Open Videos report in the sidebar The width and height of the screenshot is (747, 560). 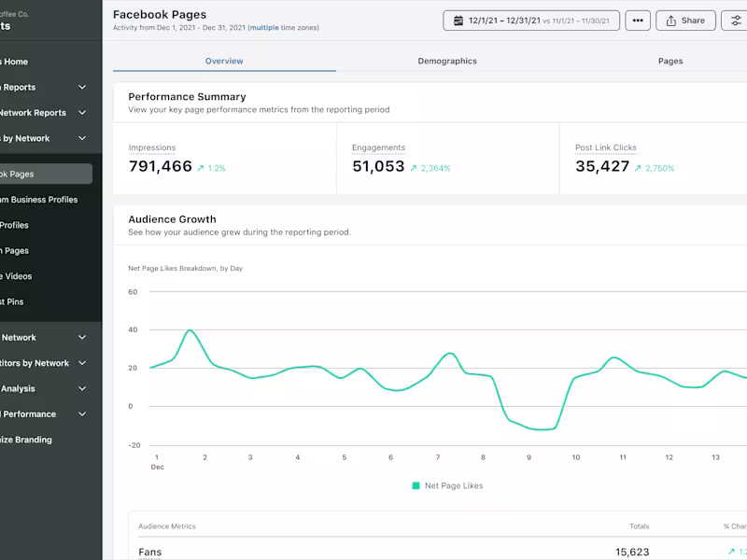(x=19, y=276)
